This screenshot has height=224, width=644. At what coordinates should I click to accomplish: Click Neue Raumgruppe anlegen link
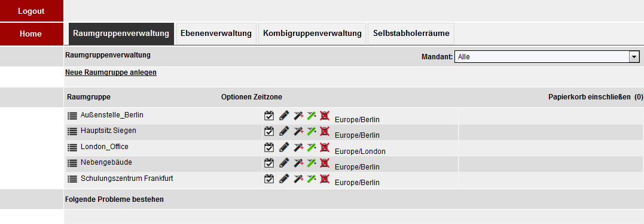click(111, 72)
